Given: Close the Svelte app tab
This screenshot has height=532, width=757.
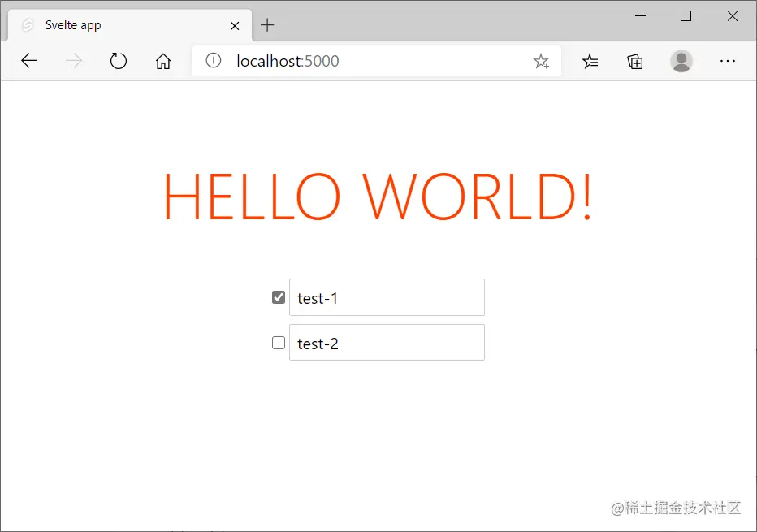Looking at the screenshot, I should click(x=235, y=26).
